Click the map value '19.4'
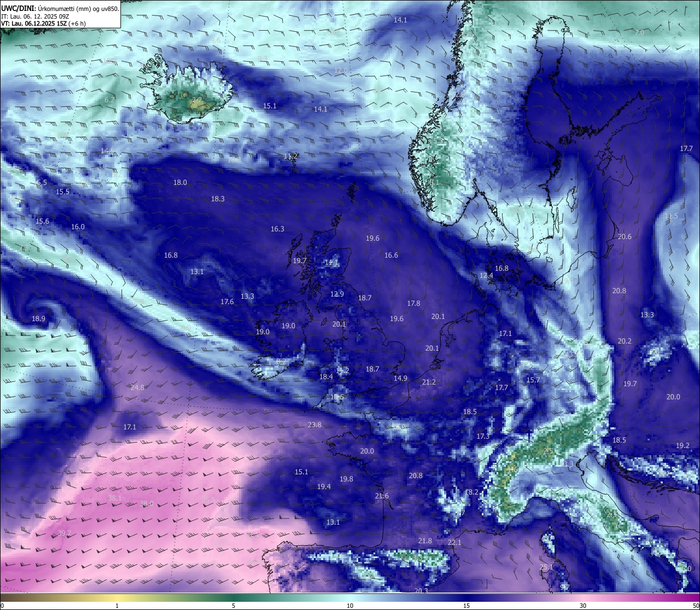This screenshot has width=700, height=610. [x=324, y=487]
